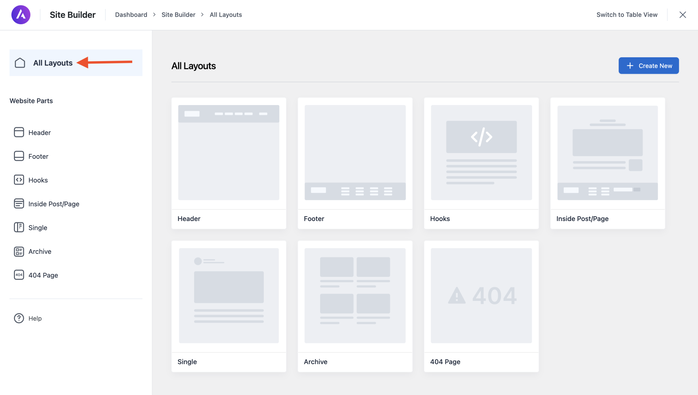The width and height of the screenshot is (698, 395).
Task: Go to Dashboard breadcrumb
Action: click(x=131, y=15)
